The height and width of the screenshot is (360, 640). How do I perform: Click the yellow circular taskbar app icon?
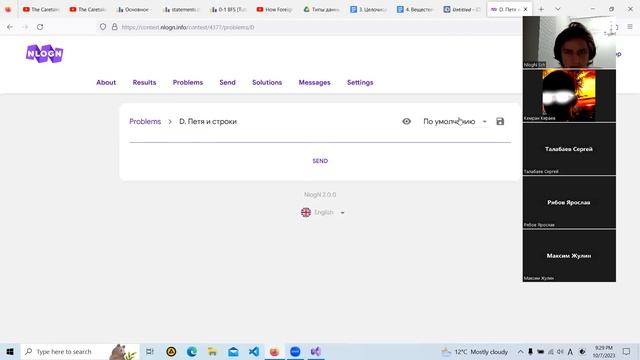[171, 351]
